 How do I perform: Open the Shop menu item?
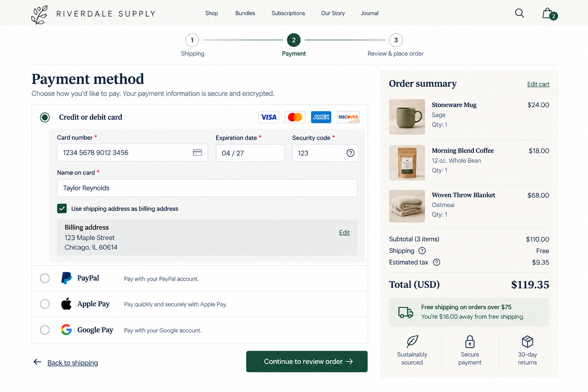pyautogui.click(x=211, y=13)
